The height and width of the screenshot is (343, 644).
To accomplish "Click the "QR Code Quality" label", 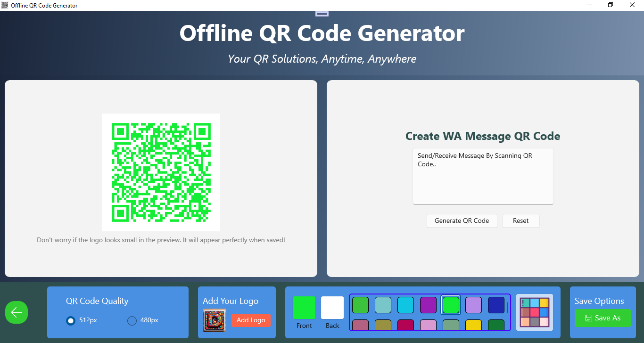I will (x=97, y=301).
